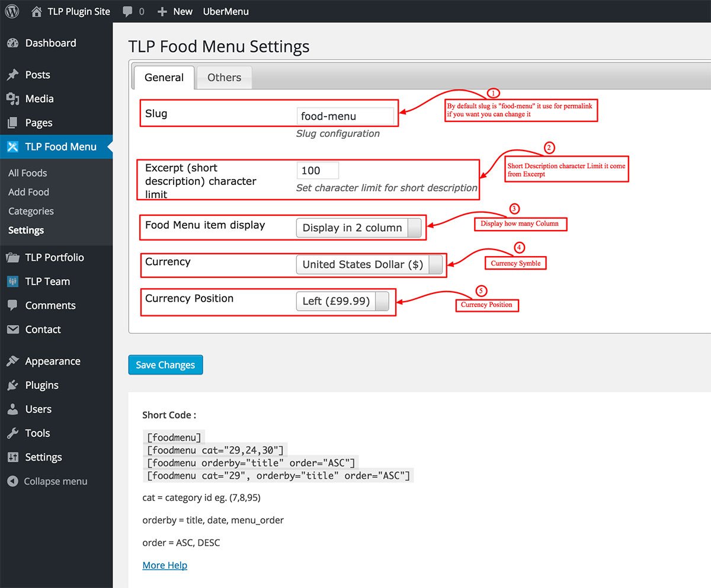Click the Collapse menu arrow icon

12,481
